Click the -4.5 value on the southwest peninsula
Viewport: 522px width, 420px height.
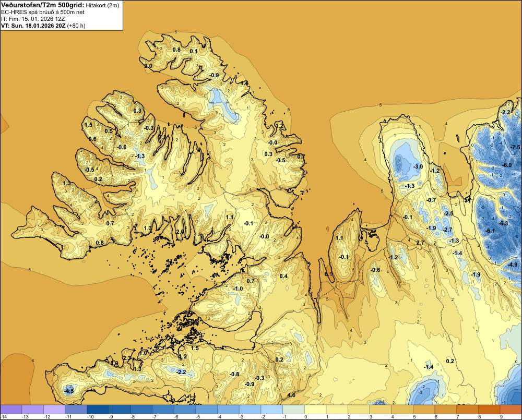click(69, 391)
